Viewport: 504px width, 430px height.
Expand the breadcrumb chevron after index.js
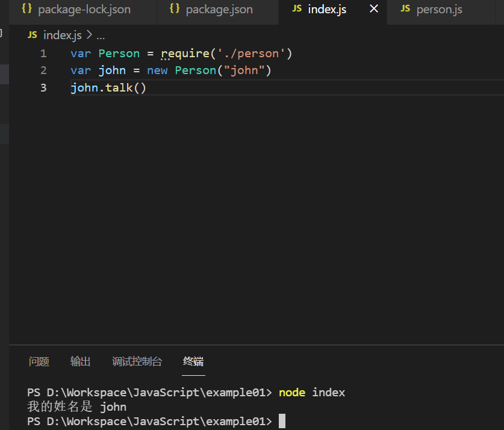(89, 35)
